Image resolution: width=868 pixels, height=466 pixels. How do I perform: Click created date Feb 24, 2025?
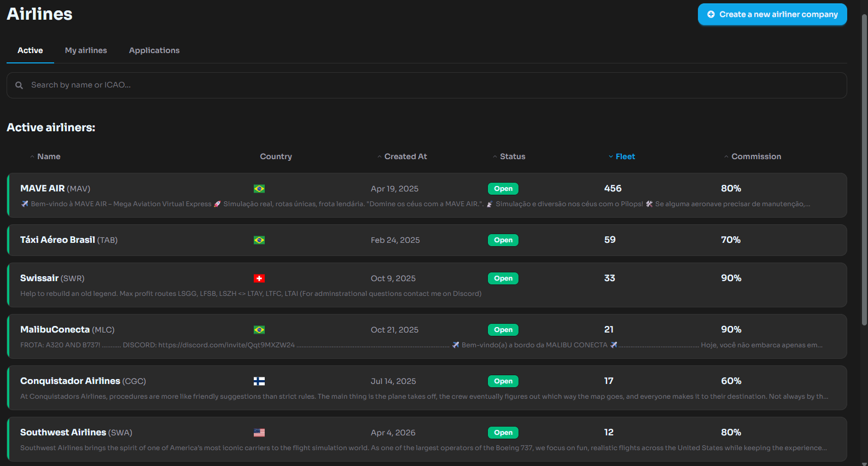point(395,240)
